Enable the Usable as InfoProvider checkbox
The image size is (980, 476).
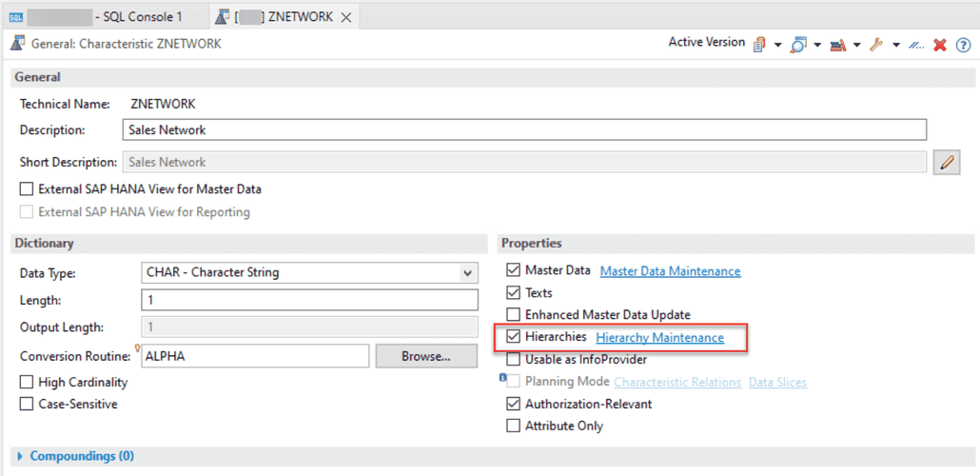point(514,360)
